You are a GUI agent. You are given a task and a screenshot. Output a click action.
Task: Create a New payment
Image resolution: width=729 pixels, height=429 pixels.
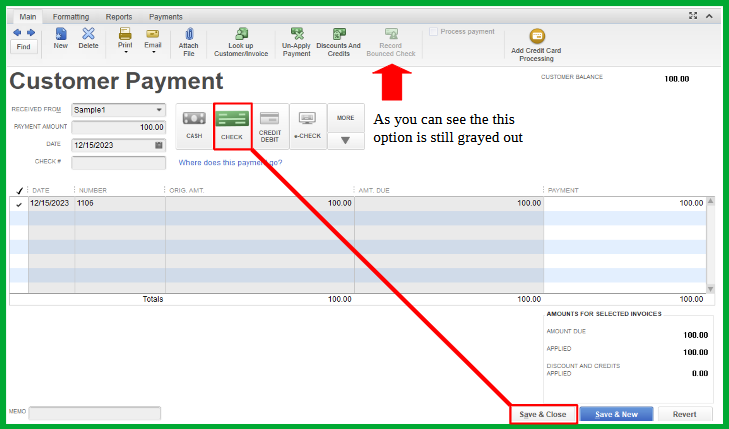pyautogui.click(x=60, y=38)
